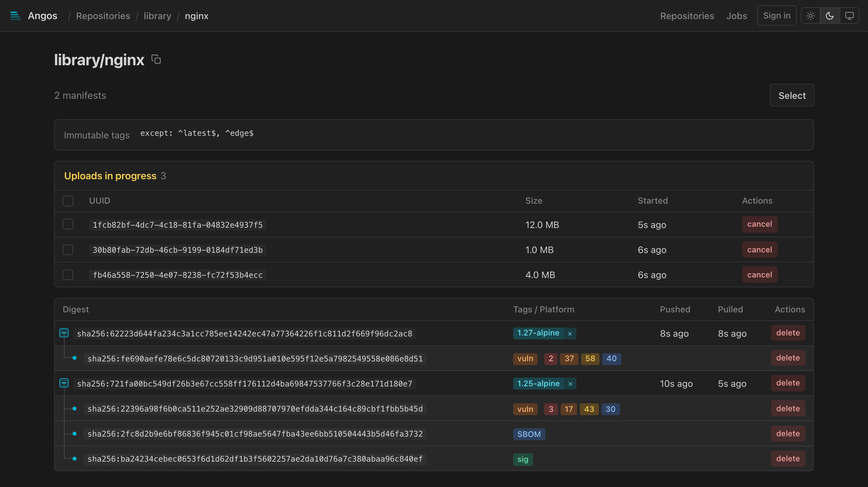Click the SBOM badge
The image size is (868, 487).
point(529,434)
